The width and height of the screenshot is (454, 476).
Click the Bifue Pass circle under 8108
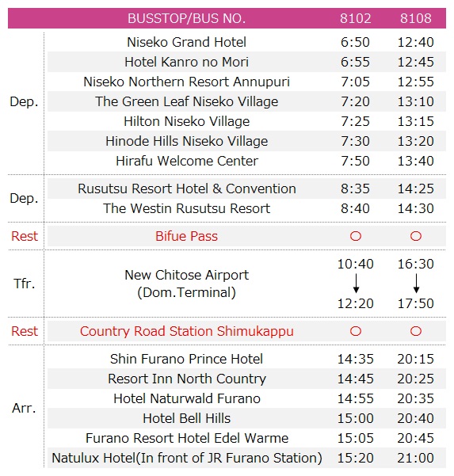click(x=416, y=236)
